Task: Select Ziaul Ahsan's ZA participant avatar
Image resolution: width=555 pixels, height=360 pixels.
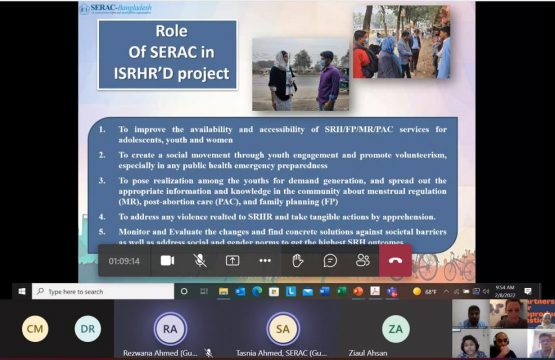Action: click(396, 329)
